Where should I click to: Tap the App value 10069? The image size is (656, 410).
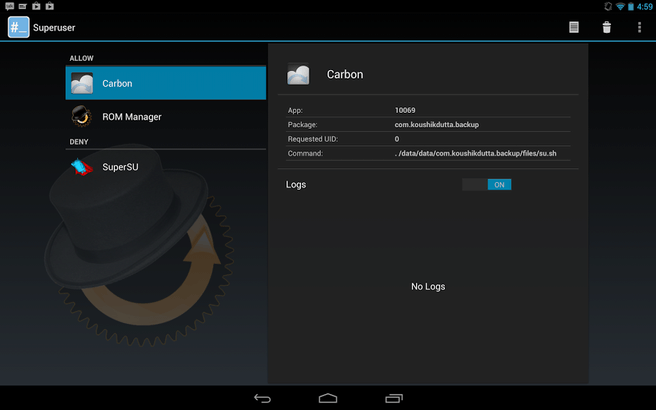tap(405, 110)
